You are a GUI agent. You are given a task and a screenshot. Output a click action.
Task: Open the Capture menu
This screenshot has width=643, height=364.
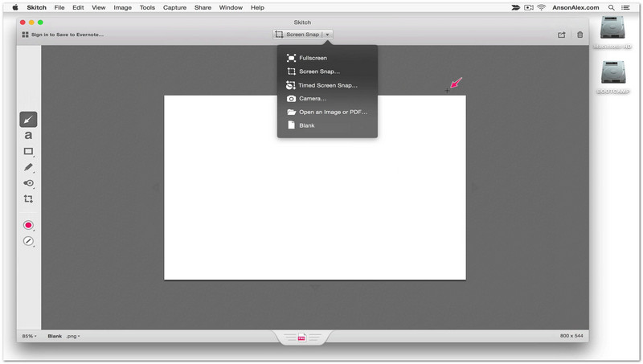pyautogui.click(x=174, y=7)
